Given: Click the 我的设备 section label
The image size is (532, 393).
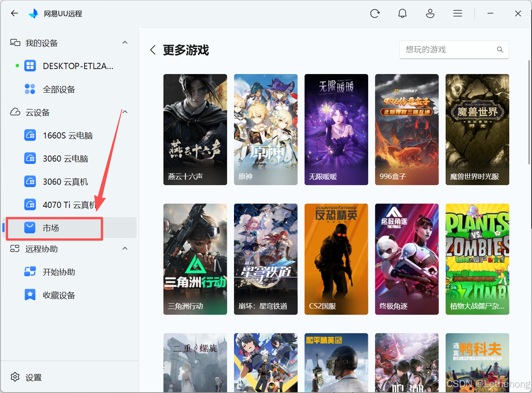Looking at the screenshot, I should [x=42, y=43].
